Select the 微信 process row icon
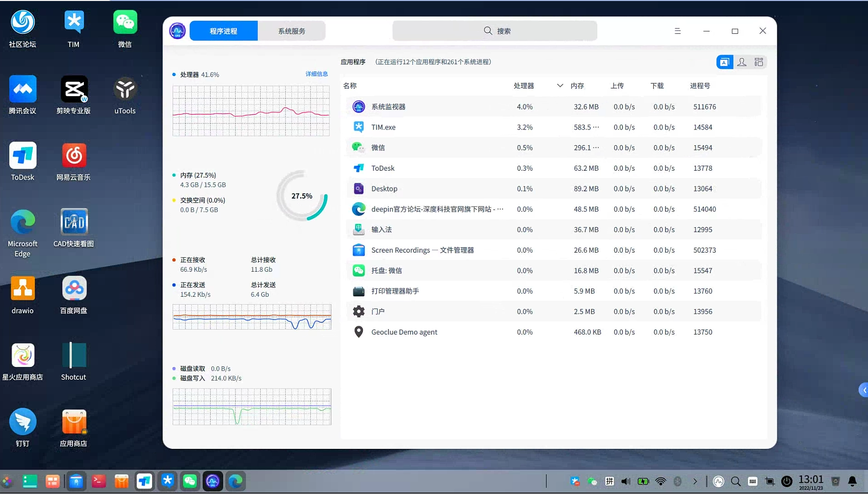This screenshot has width=868, height=494. click(358, 148)
